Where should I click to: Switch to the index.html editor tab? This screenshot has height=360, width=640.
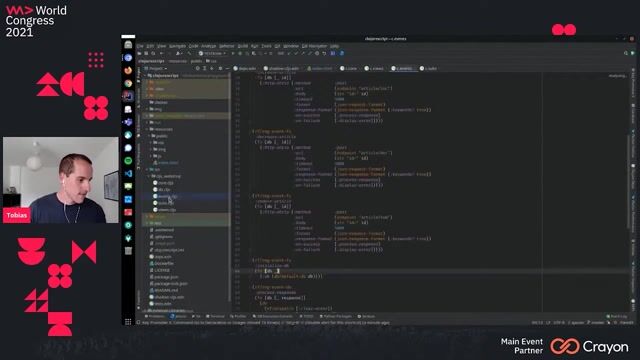click(x=320, y=69)
